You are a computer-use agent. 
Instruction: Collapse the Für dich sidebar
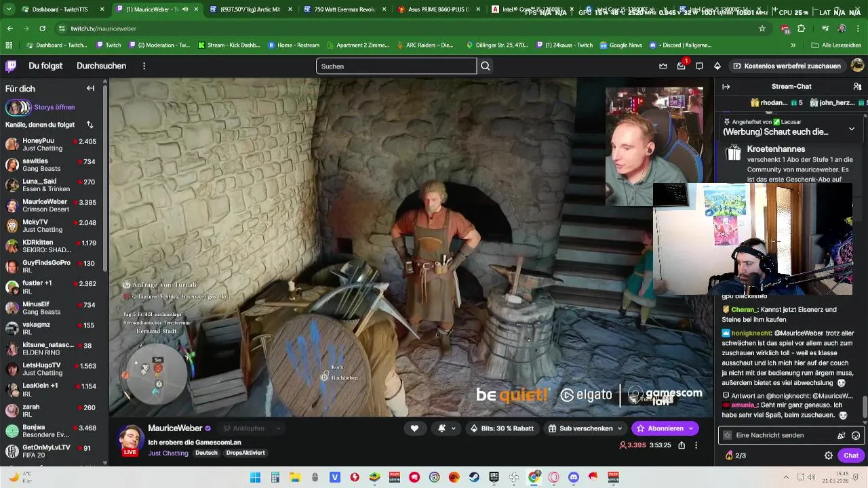(x=90, y=88)
